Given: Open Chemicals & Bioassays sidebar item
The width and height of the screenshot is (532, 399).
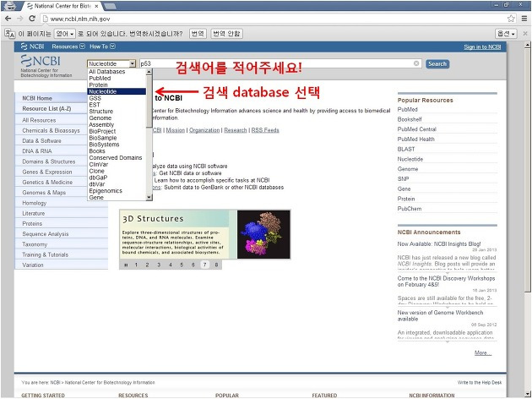Looking at the screenshot, I should [x=52, y=130].
